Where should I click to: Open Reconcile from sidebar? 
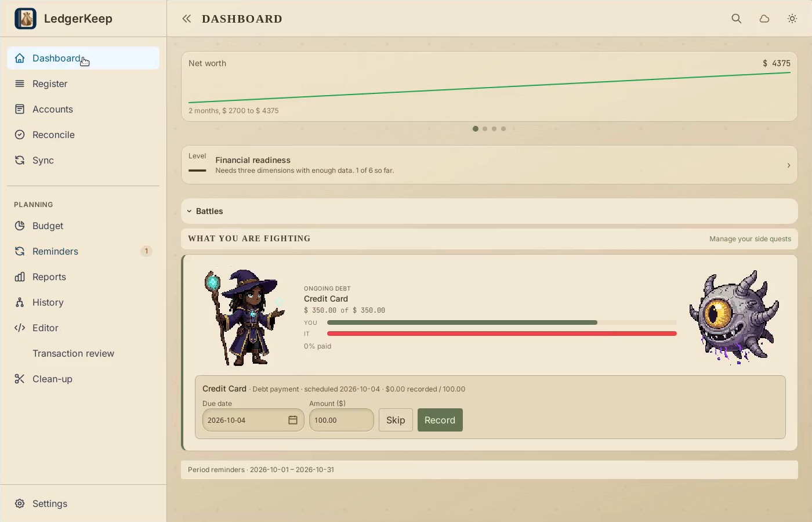(x=83, y=135)
